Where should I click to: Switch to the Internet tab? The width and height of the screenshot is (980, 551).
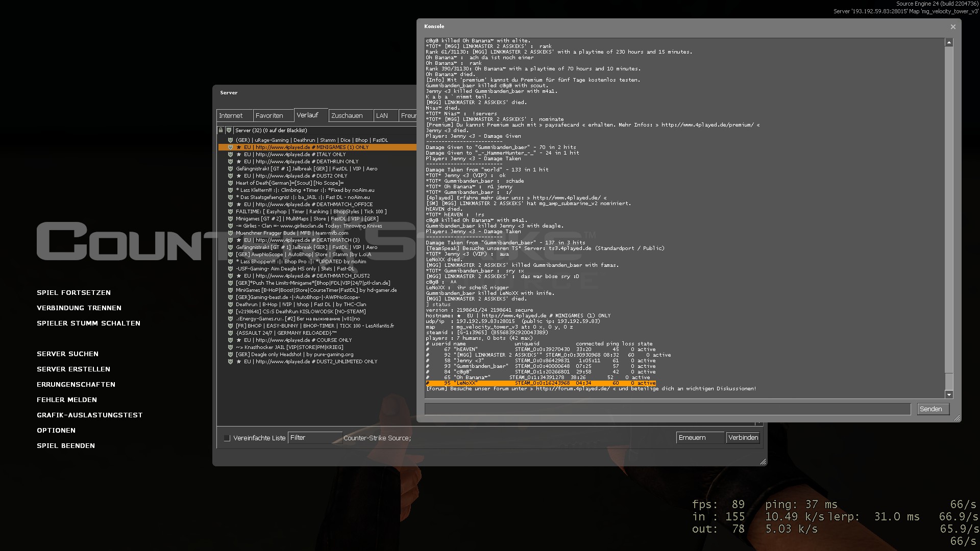pos(234,116)
